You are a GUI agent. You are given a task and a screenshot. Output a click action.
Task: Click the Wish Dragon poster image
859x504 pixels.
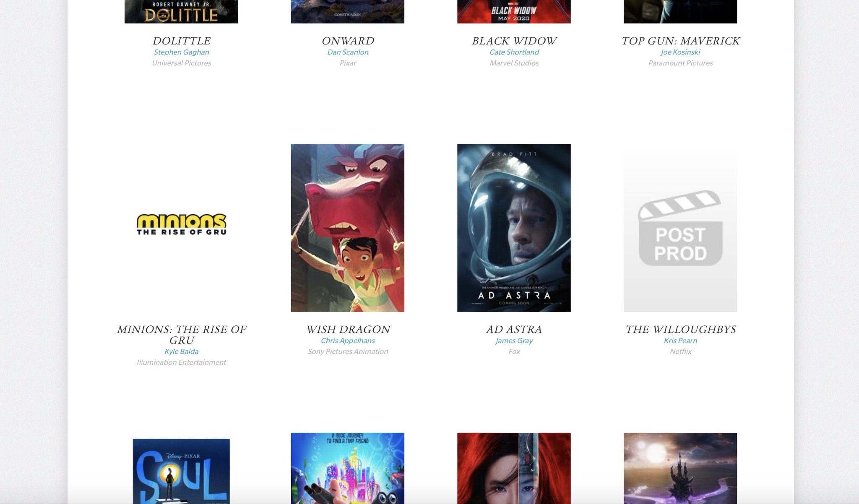tap(347, 228)
